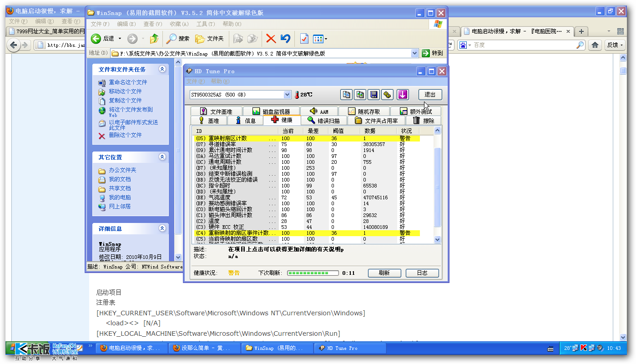Click the Firefox back arrow button
The image size is (636, 364).
pyautogui.click(x=14, y=45)
